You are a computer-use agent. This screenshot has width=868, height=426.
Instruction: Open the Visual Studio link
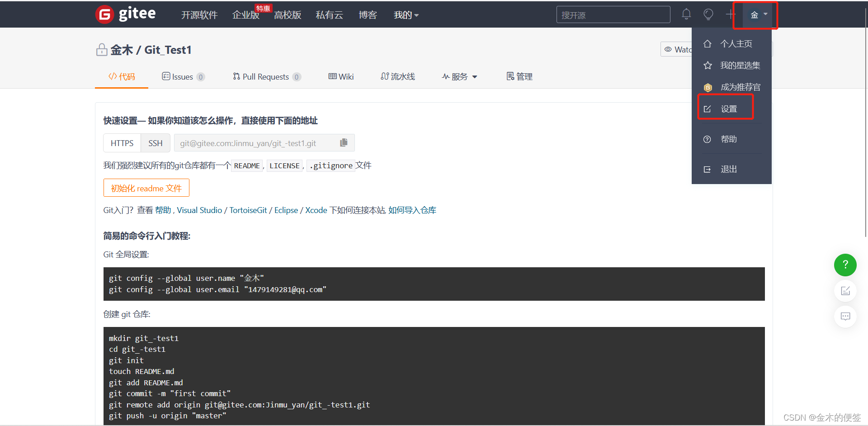199,210
